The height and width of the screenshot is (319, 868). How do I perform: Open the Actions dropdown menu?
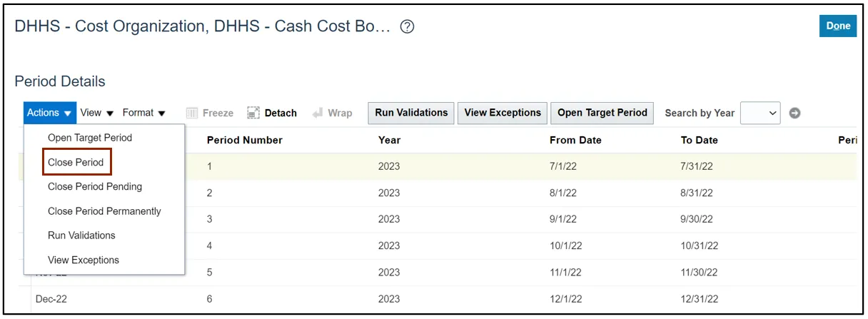click(49, 113)
